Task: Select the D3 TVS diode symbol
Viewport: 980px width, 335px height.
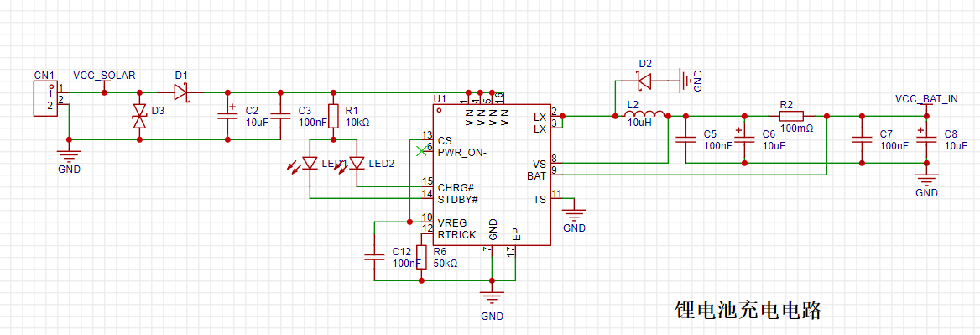Action: [138, 117]
